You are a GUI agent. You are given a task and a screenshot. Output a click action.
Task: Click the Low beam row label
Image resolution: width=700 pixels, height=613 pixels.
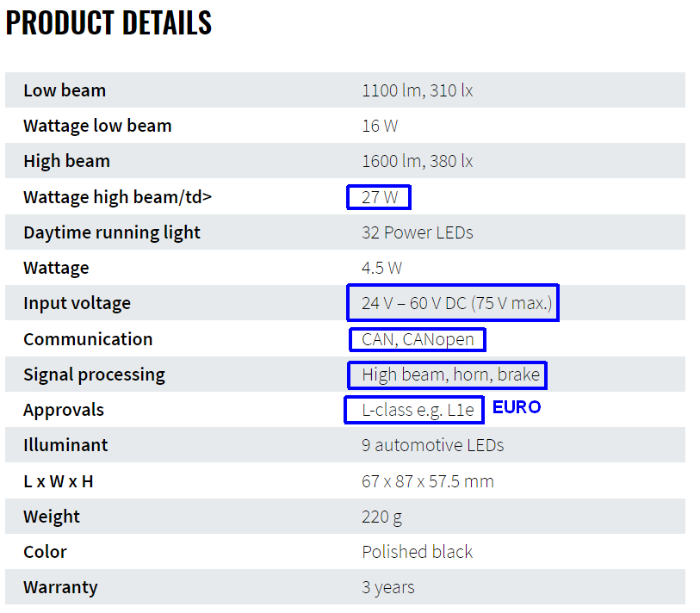(x=65, y=90)
